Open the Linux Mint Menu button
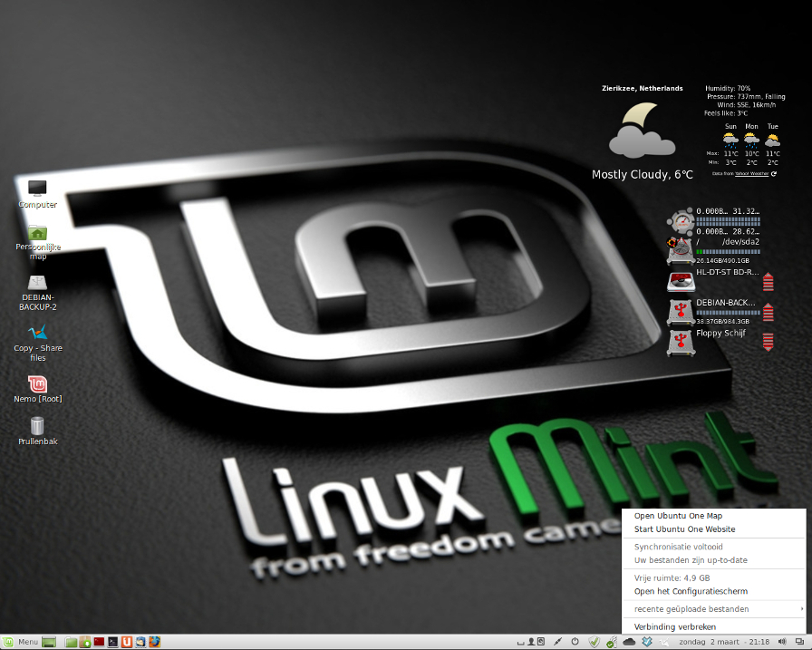This screenshot has height=650, width=812. (x=21, y=642)
